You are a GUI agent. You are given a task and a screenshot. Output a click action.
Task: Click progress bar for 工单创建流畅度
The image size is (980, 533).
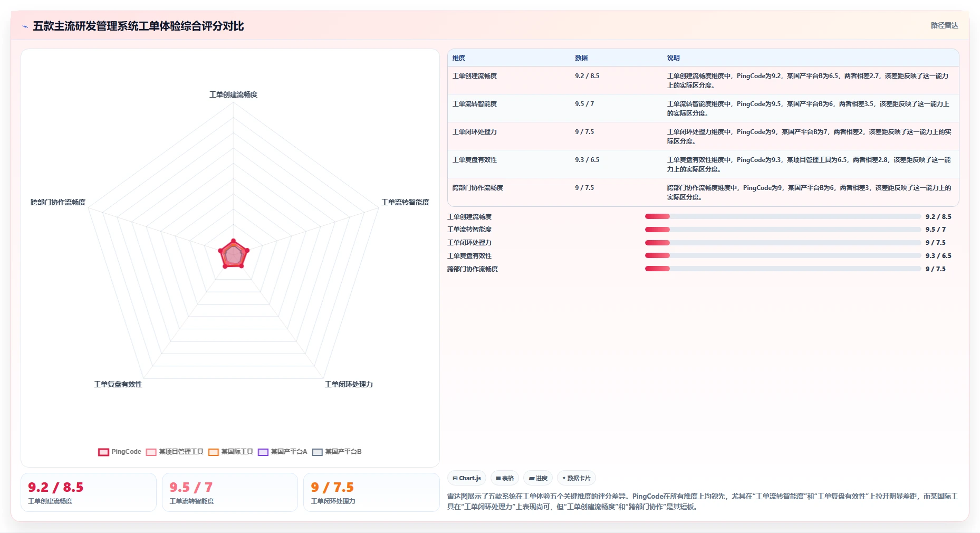tap(783, 216)
